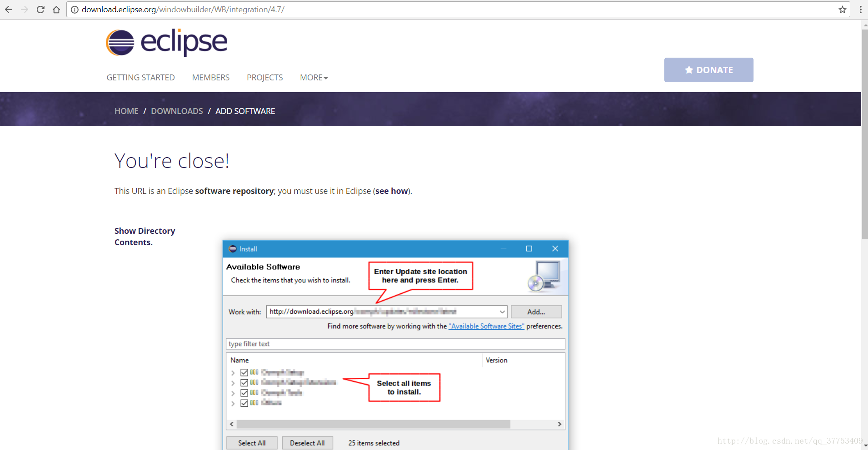The width and height of the screenshot is (868, 450).
Task: Open the browser home page icon
Action: [x=56, y=10]
